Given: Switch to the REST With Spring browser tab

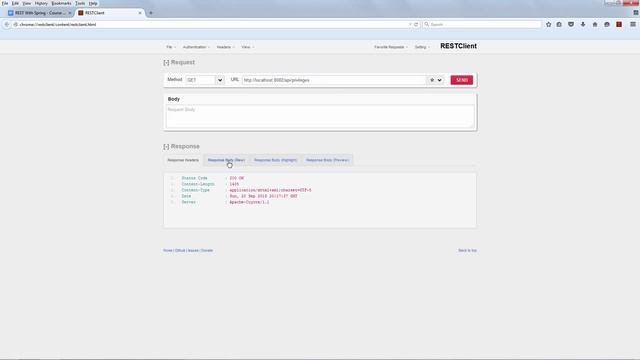Looking at the screenshot, I should pyautogui.click(x=40, y=13).
